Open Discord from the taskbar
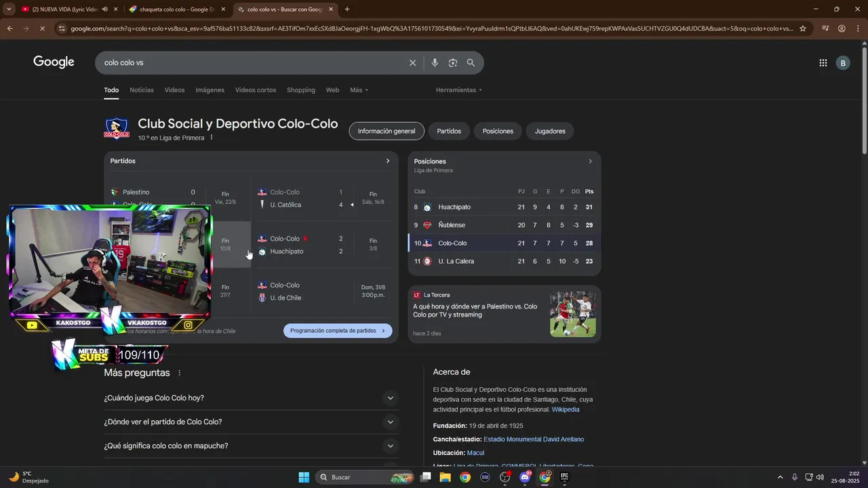The height and width of the screenshot is (488, 868). pos(525,477)
